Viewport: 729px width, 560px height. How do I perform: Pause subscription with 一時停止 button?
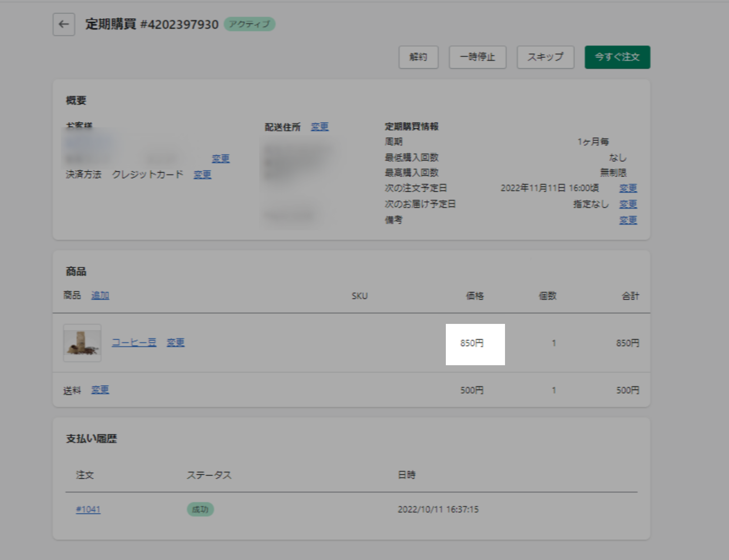pyautogui.click(x=478, y=57)
